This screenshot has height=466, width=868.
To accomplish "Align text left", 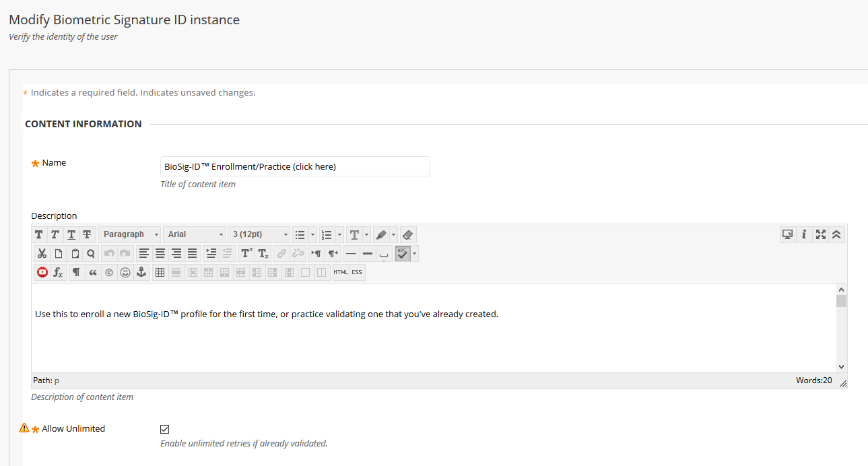I will 143,254.
